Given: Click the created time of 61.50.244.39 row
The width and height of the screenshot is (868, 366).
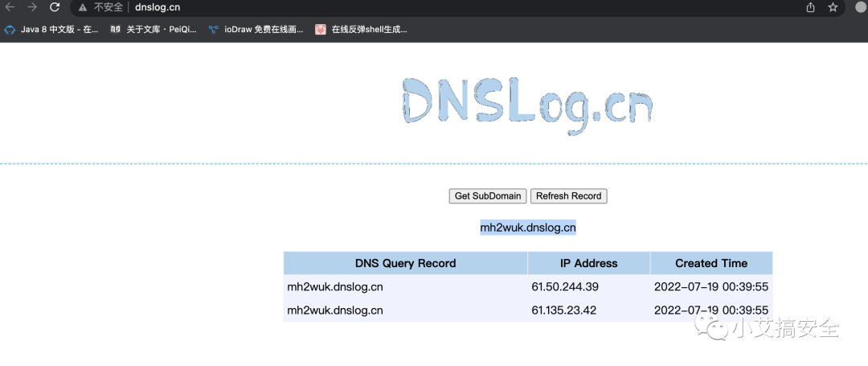Looking at the screenshot, I should 711,287.
